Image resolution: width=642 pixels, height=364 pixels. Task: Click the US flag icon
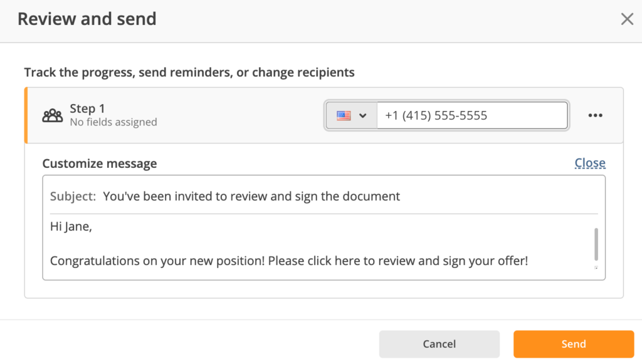pyautogui.click(x=344, y=115)
